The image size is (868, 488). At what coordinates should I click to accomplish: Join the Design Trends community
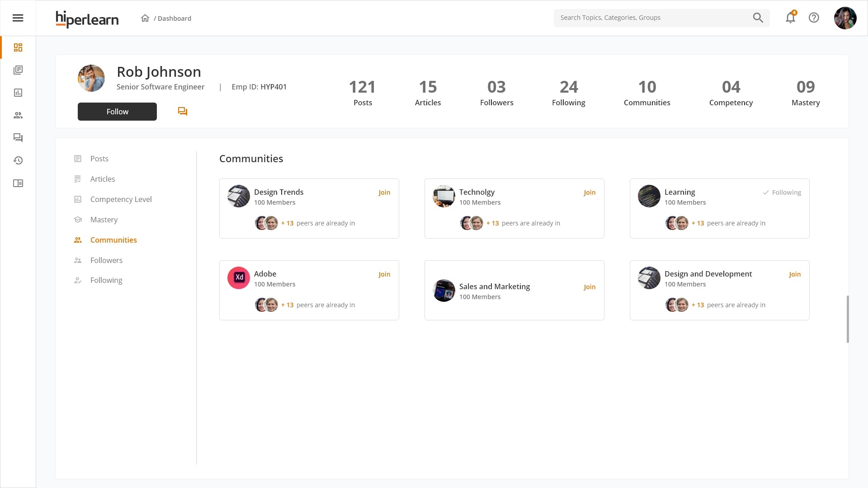coord(384,192)
